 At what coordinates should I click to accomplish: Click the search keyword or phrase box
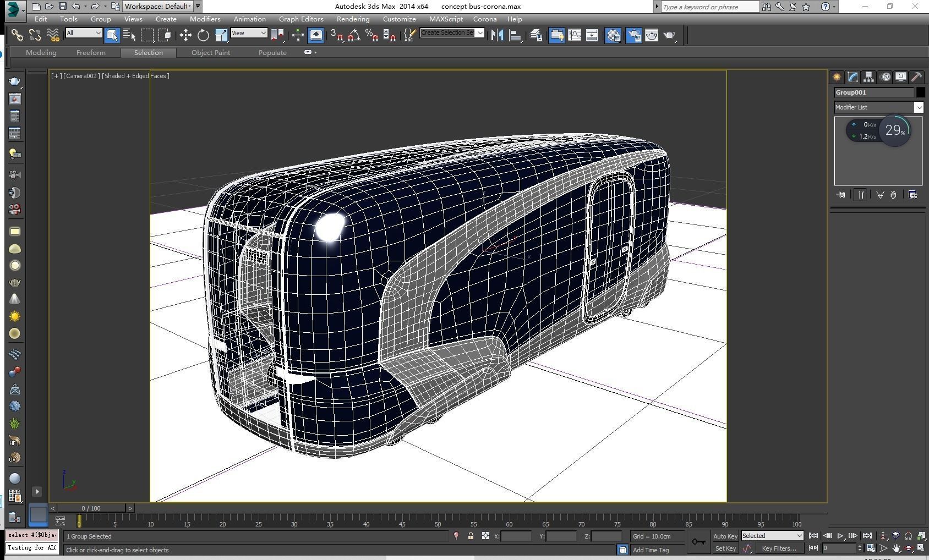[x=710, y=7]
